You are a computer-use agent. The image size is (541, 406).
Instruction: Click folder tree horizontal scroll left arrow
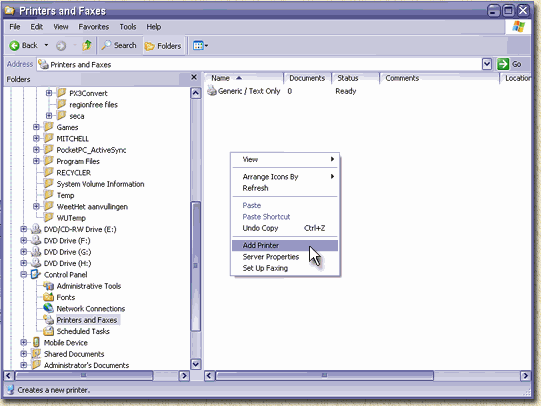[x=9, y=375]
